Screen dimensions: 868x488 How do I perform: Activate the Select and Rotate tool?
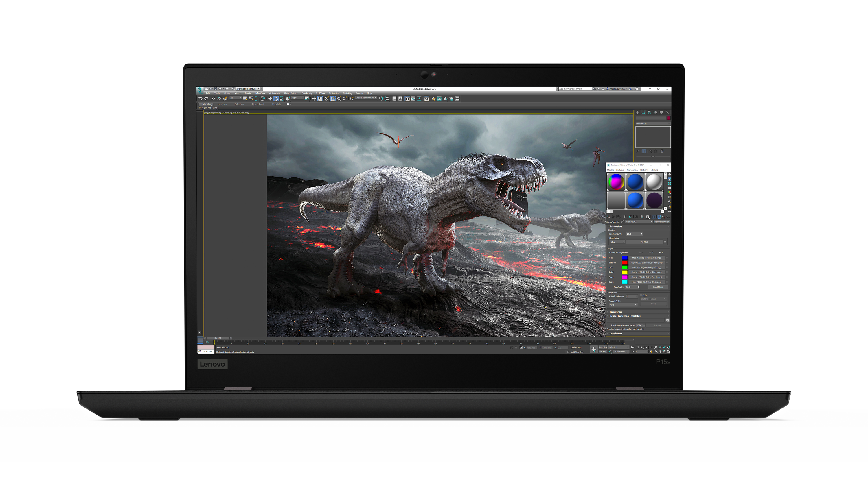point(276,99)
